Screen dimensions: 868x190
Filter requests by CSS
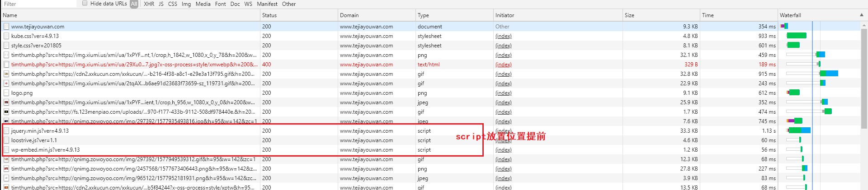click(173, 4)
